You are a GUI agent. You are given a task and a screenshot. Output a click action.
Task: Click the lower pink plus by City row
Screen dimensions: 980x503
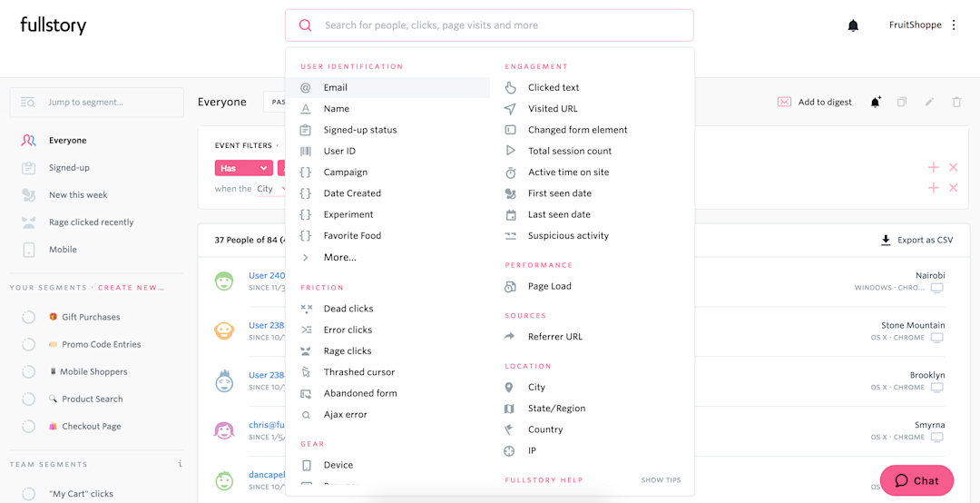tap(933, 188)
